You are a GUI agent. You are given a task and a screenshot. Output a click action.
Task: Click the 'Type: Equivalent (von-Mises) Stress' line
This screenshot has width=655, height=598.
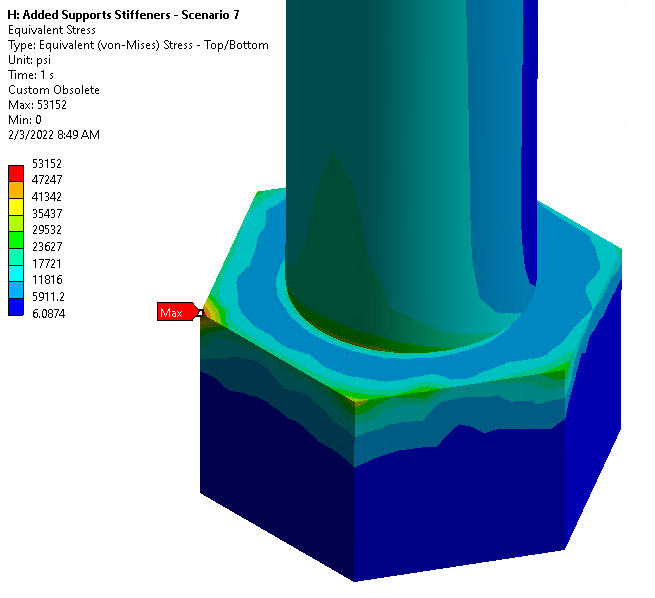click(x=138, y=45)
